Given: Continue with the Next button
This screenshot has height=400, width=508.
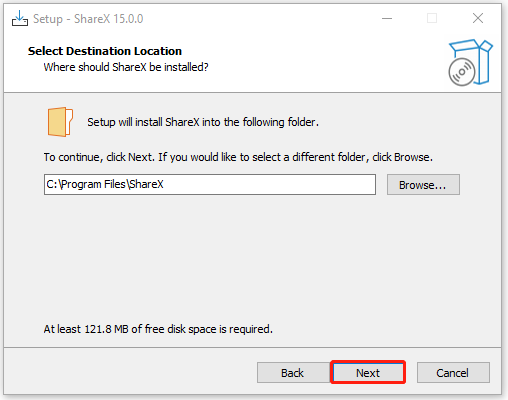Looking at the screenshot, I should tap(368, 372).
